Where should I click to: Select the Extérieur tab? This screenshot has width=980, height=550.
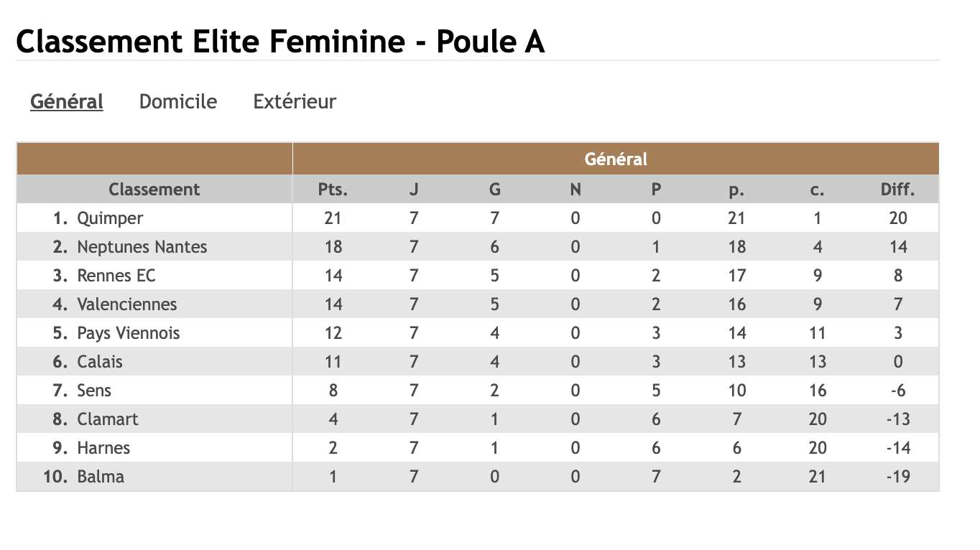tap(295, 102)
